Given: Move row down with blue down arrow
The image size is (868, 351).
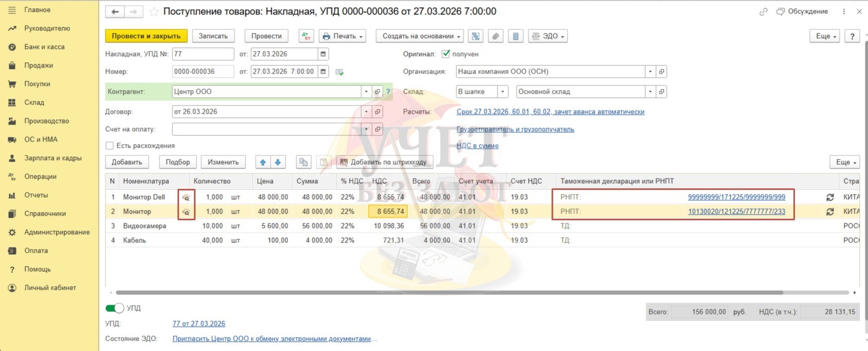Looking at the screenshot, I should click(x=278, y=162).
